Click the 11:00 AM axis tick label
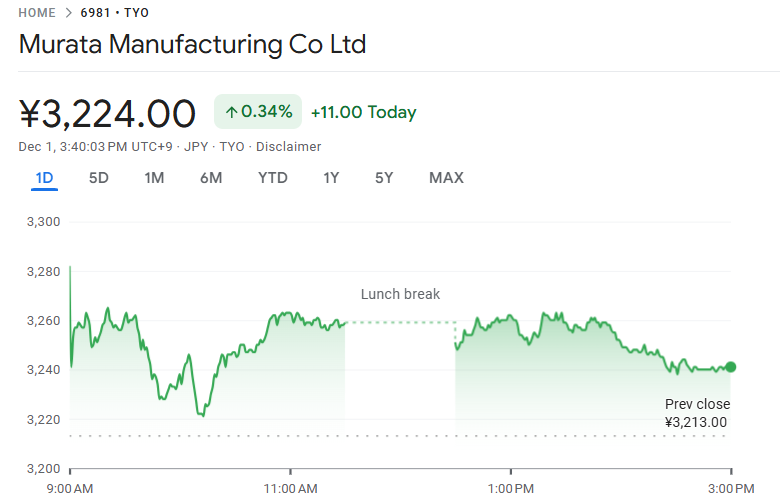This screenshot has height=504, width=780. (x=291, y=488)
